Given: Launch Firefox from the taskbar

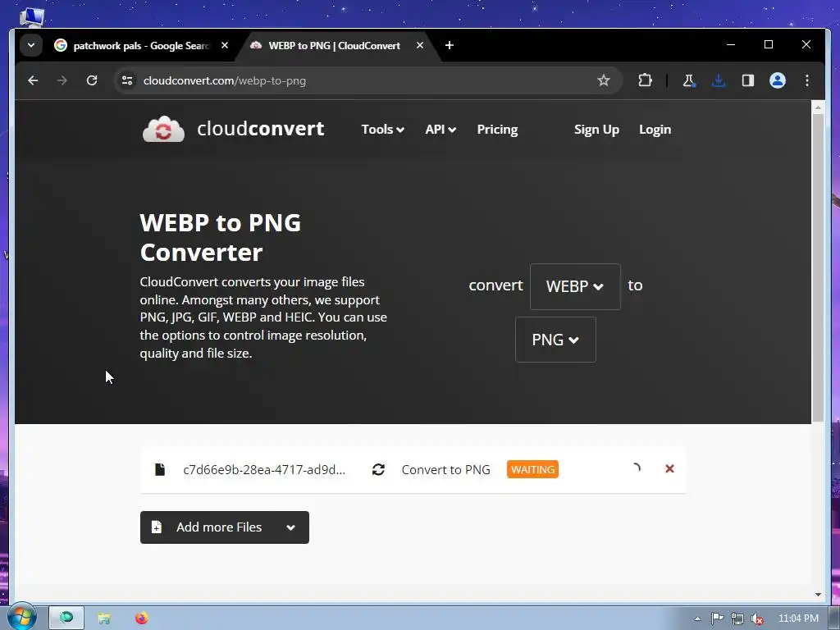Looking at the screenshot, I should pyautogui.click(x=141, y=619).
